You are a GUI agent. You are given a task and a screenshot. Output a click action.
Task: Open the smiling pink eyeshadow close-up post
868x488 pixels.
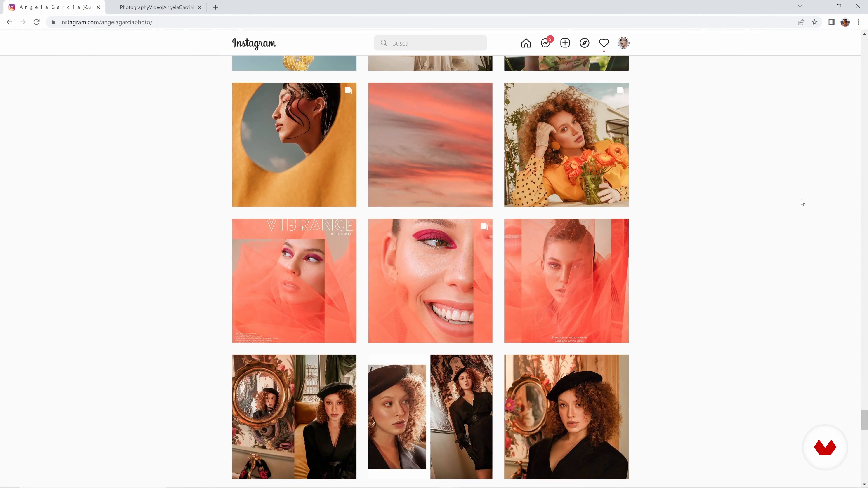[x=430, y=281]
